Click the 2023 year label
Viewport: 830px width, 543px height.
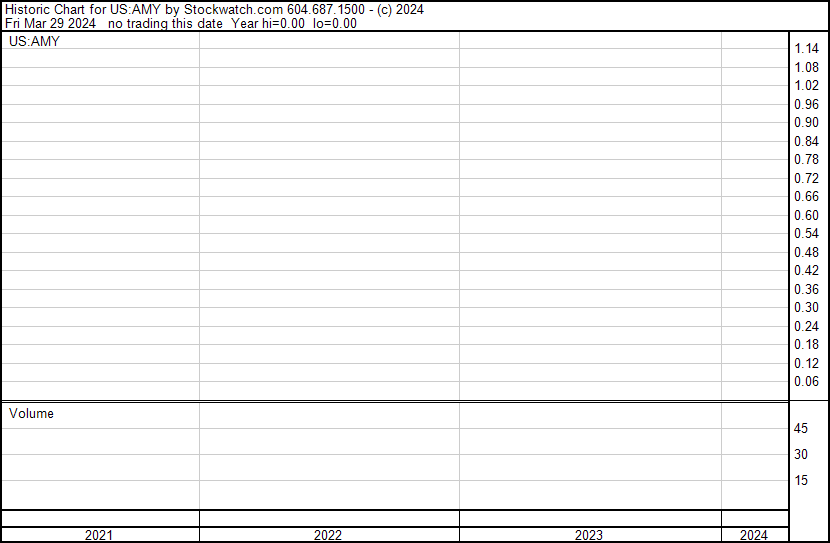(x=589, y=535)
